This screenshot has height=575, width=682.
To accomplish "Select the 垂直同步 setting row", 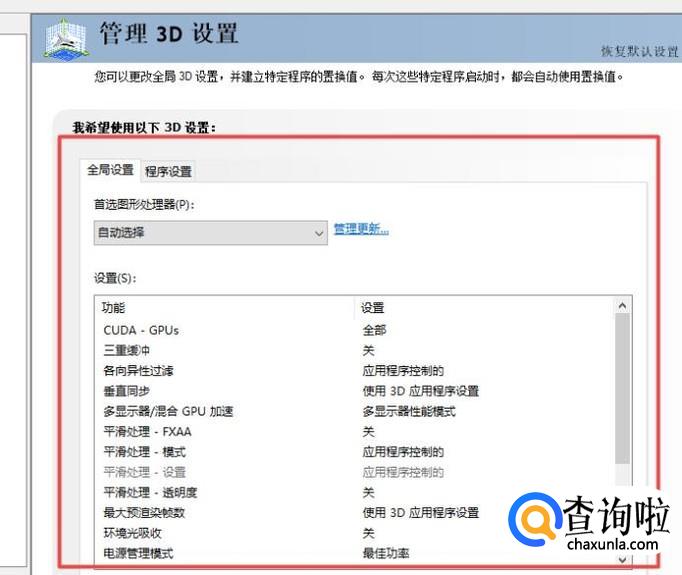I will tap(354, 391).
